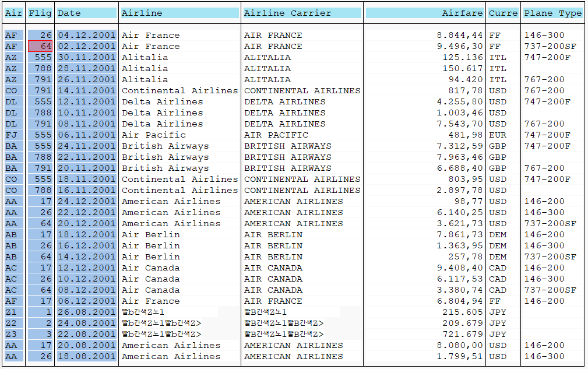588x369 pixels.
Task: Select airline code FJ
Action: tap(14, 135)
